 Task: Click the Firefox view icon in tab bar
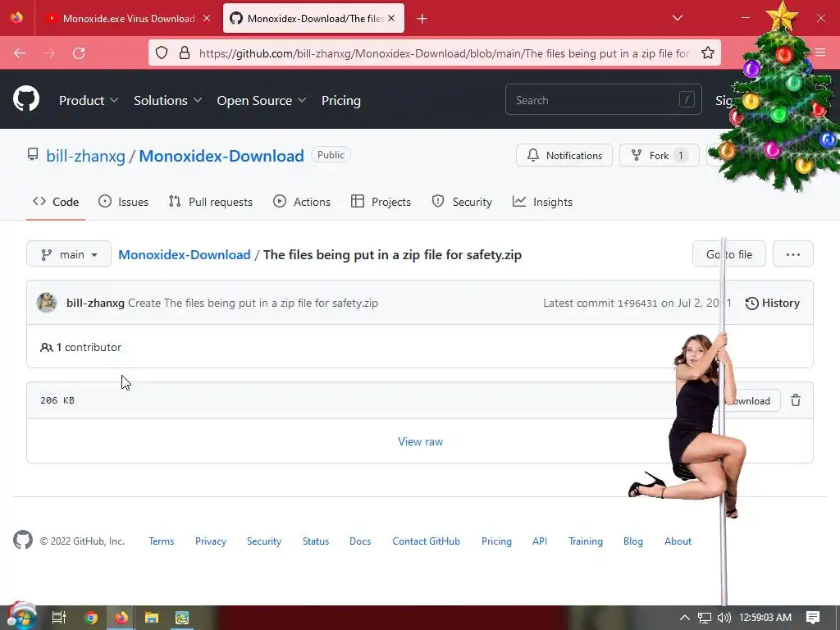[x=16, y=18]
